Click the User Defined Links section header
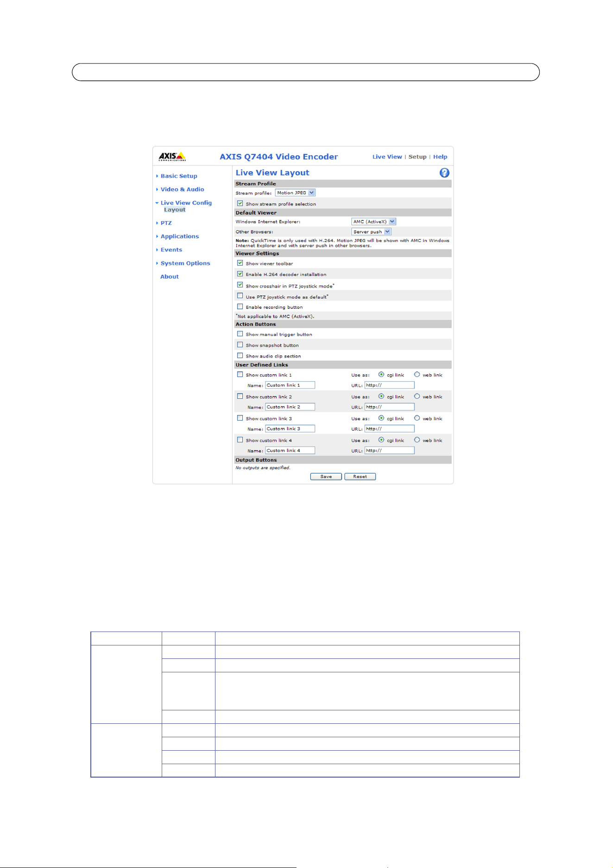The width and height of the screenshot is (613, 868). tap(343, 365)
